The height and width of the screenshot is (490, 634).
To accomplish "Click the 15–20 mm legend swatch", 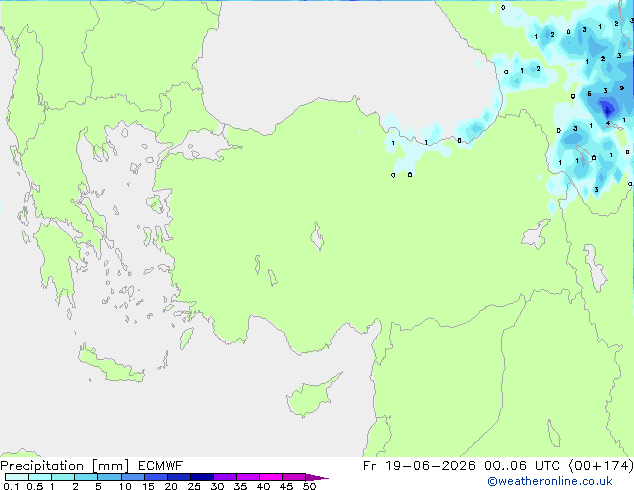I will click(155, 477).
